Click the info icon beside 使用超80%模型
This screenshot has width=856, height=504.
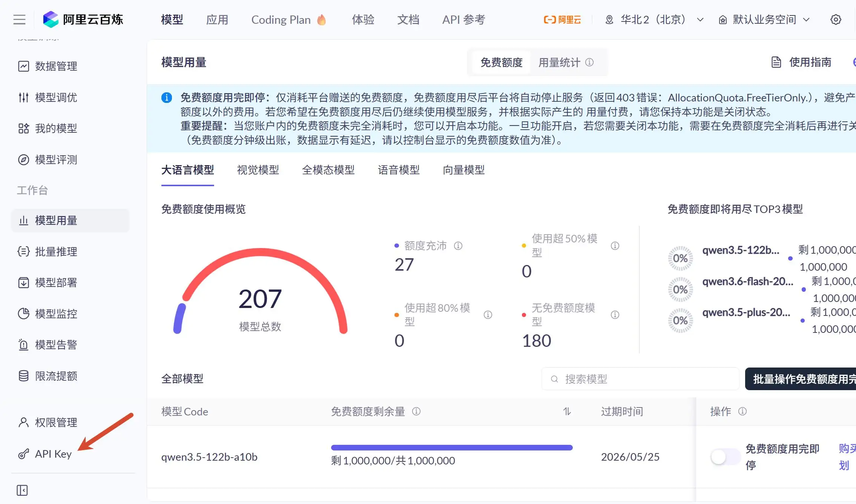pyautogui.click(x=488, y=315)
